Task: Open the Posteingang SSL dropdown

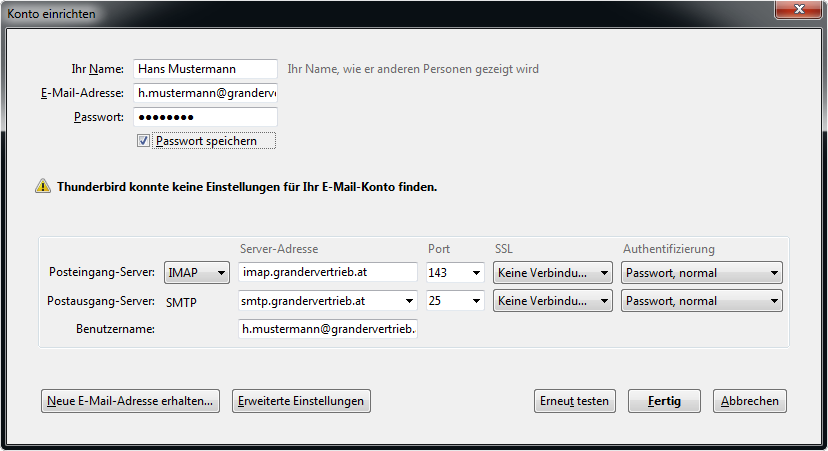Action: [552, 273]
